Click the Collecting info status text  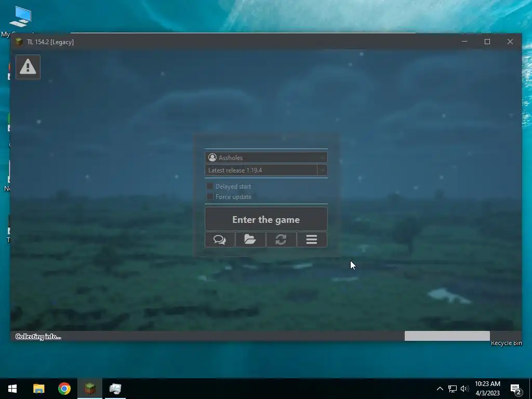coord(38,337)
